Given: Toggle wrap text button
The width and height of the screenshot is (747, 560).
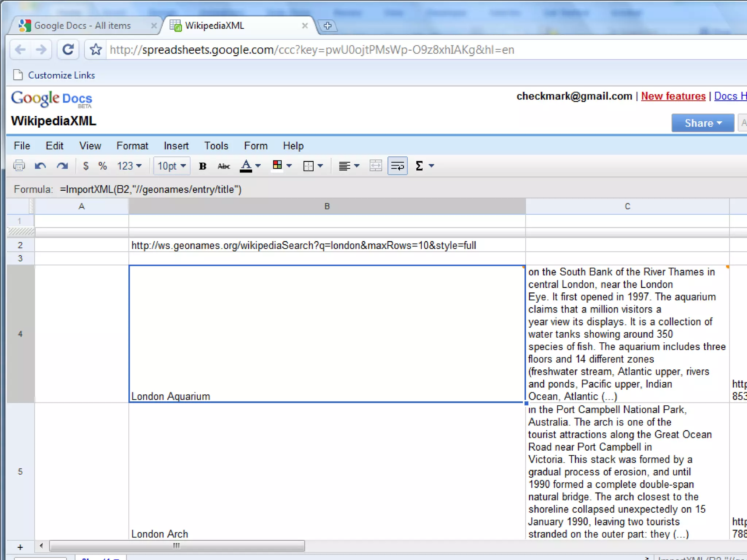Looking at the screenshot, I should coord(397,166).
